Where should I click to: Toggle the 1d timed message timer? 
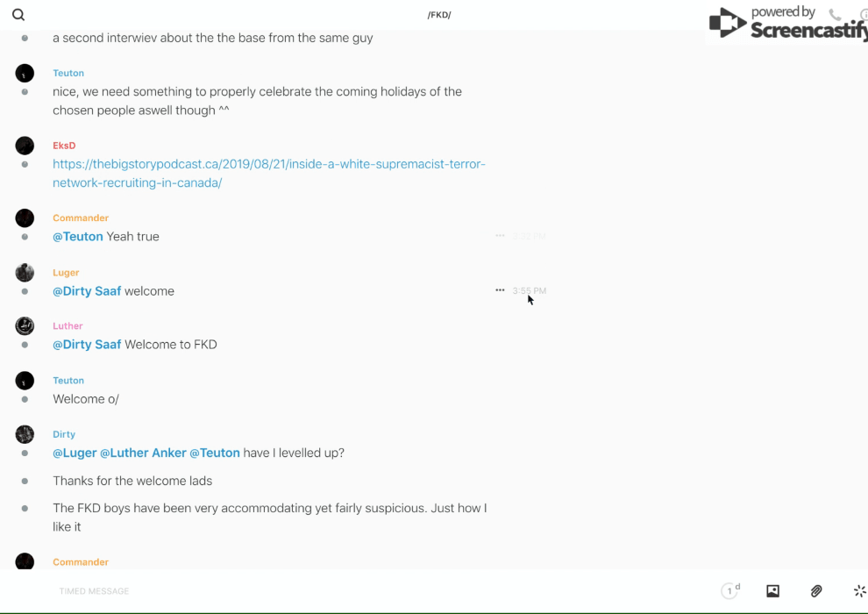click(x=730, y=591)
